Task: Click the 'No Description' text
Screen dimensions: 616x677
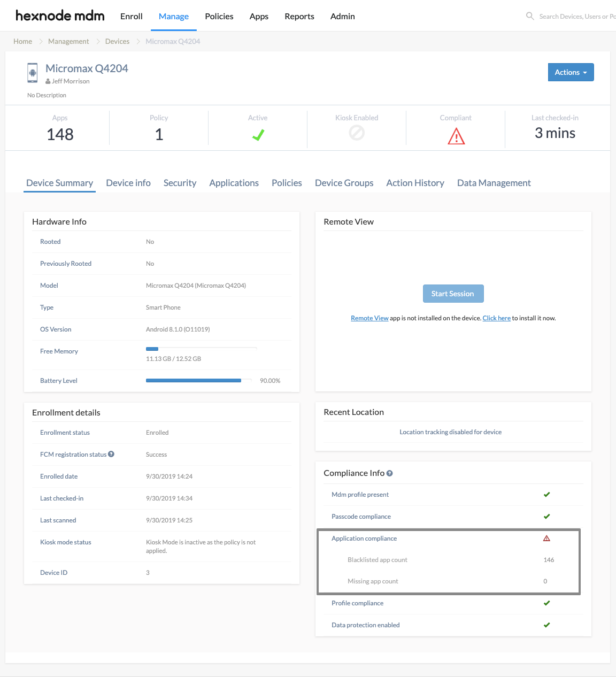Action: (47, 95)
